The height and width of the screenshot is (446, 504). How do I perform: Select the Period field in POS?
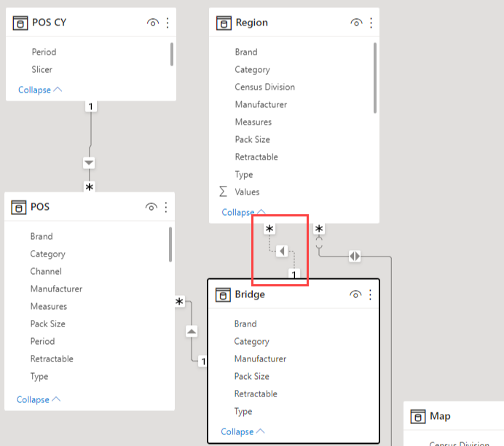point(42,341)
